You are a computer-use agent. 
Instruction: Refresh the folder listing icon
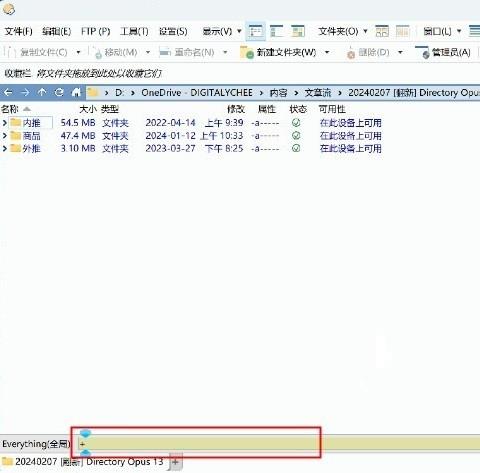[x=59, y=92]
